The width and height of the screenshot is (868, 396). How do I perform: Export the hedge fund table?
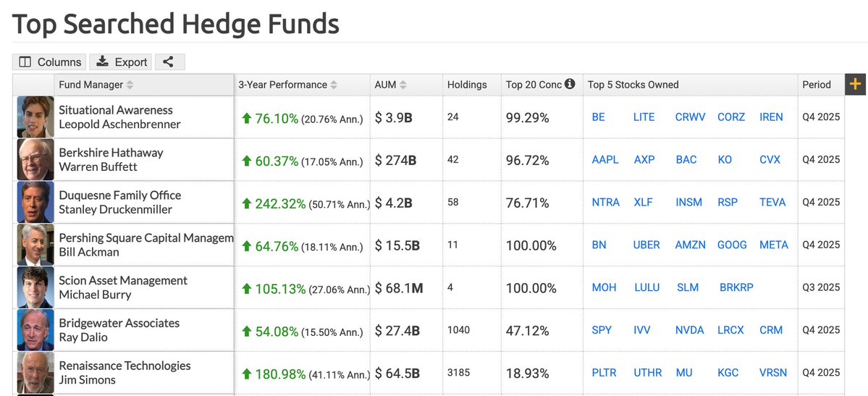[121, 62]
